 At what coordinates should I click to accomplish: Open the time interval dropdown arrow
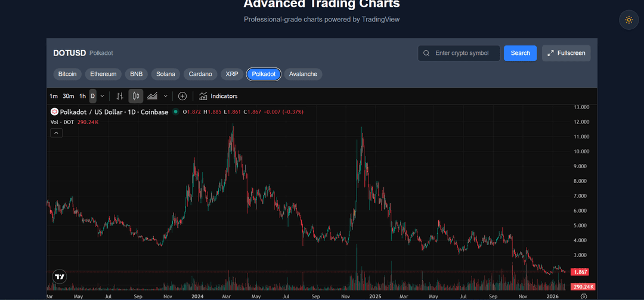103,96
